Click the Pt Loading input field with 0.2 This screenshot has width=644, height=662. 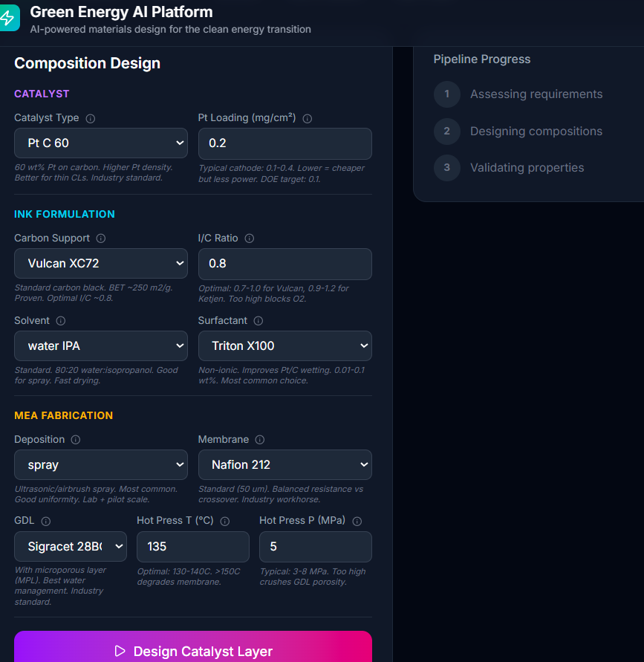[x=285, y=143]
